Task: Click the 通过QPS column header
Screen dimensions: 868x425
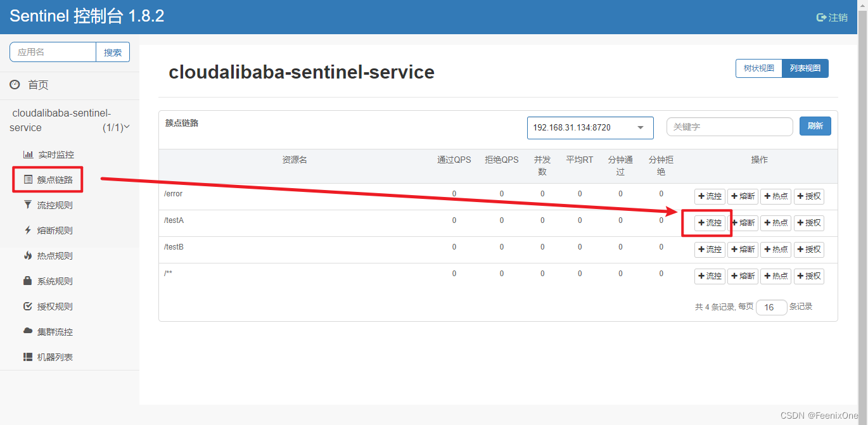Action: (x=454, y=160)
